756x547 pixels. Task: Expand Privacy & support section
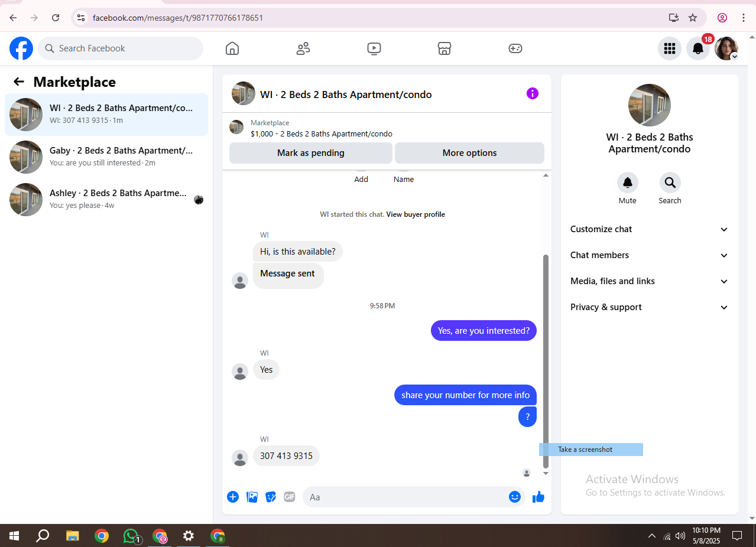(x=649, y=307)
